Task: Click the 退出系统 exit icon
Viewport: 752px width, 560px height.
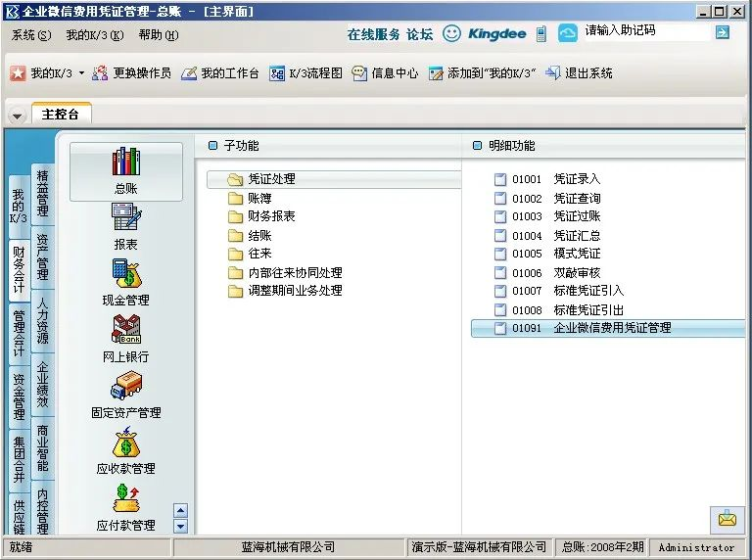Action: [x=553, y=72]
